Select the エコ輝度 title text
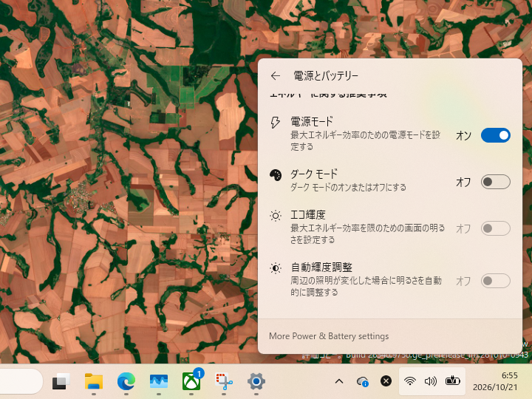 click(307, 215)
